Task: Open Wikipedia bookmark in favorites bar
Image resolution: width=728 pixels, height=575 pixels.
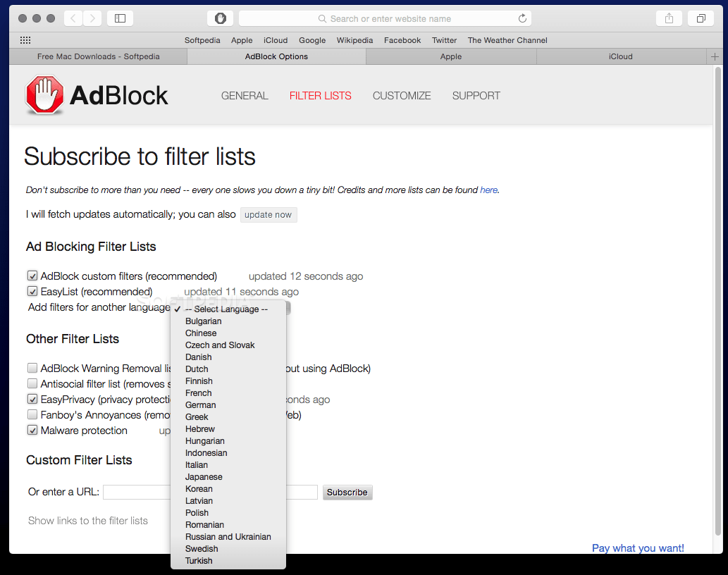Action: coord(354,40)
